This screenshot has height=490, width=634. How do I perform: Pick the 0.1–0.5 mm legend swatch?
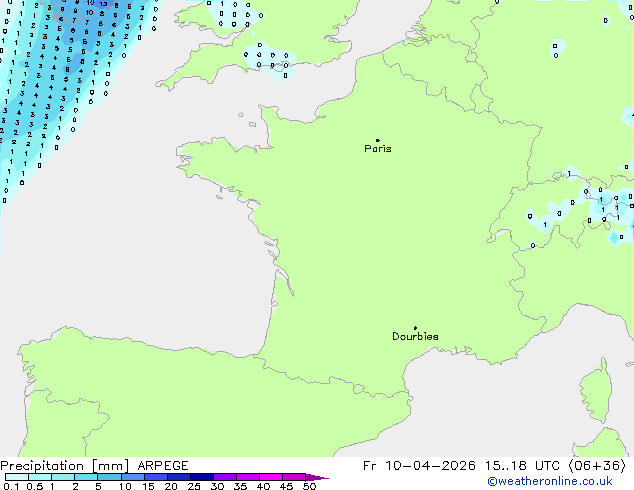[17, 477]
